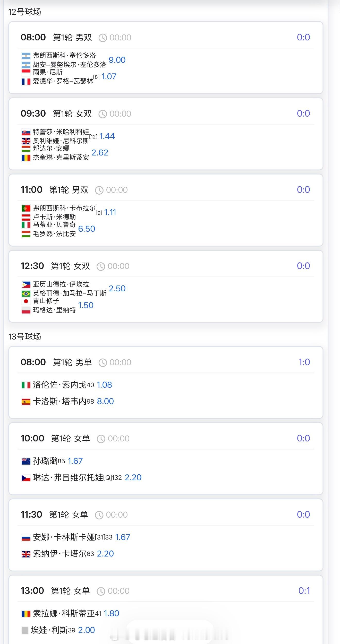Select odds 9.00 for 塞伦多洛 pair
The width and height of the screenshot is (340, 644).
click(117, 60)
